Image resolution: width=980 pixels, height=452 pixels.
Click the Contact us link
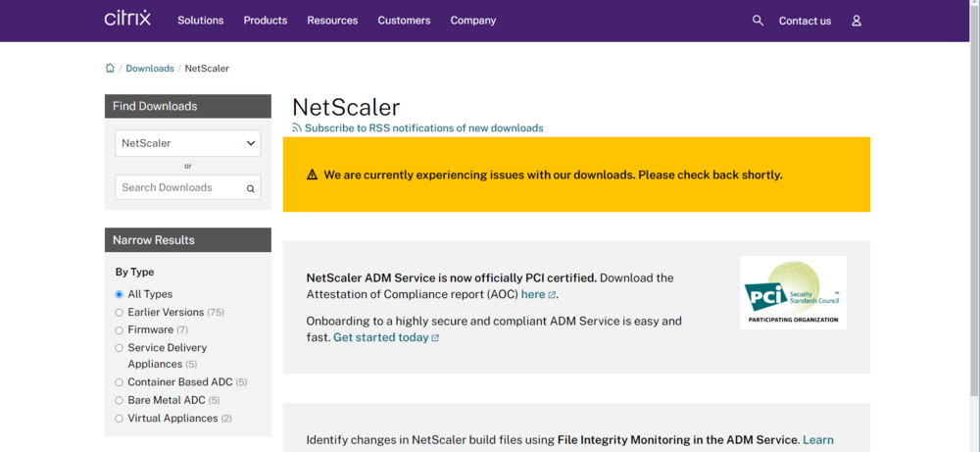pyautogui.click(x=805, y=21)
